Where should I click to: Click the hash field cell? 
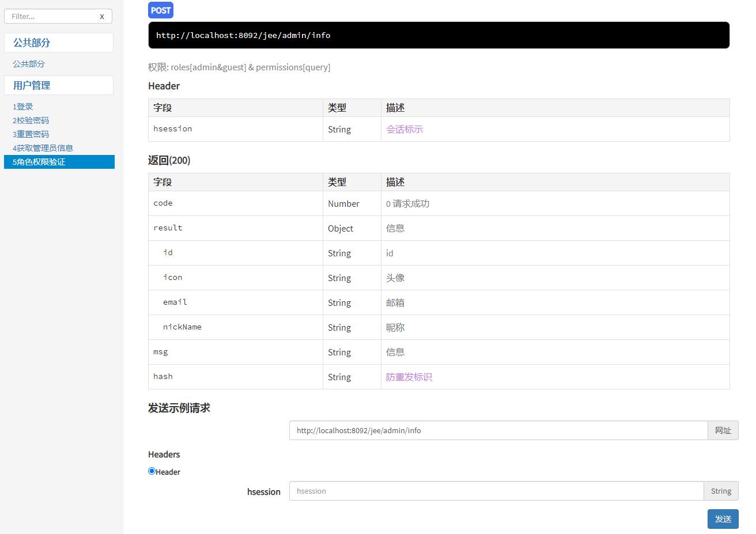[236, 377]
